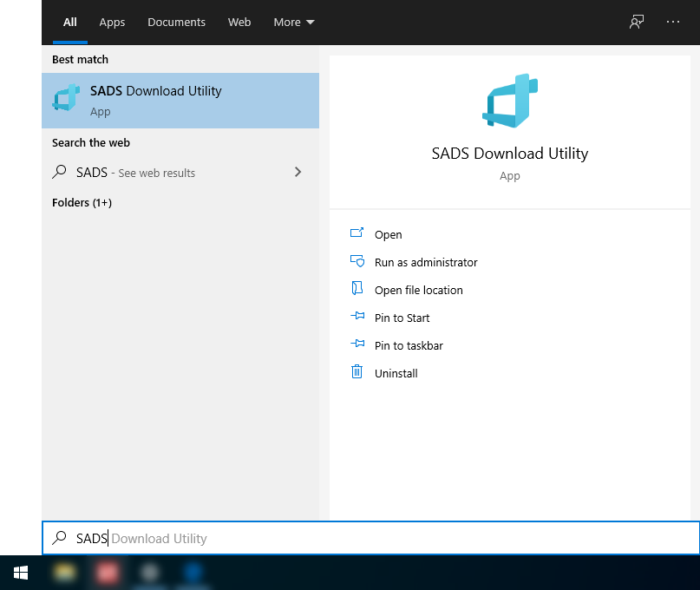Open the yellow blurred taskbar app
This screenshot has height=590, width=700.
[x=64, y=573]
